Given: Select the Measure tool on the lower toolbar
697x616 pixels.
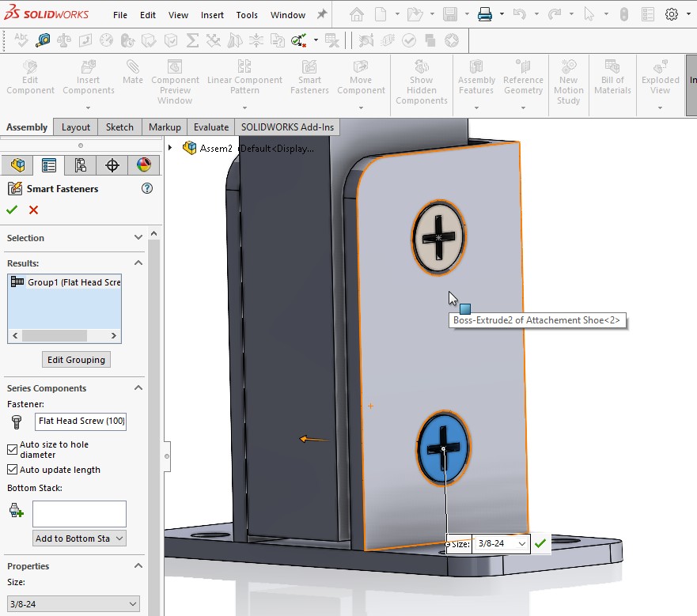Looking at the screenshot, I should pos(44,40).
